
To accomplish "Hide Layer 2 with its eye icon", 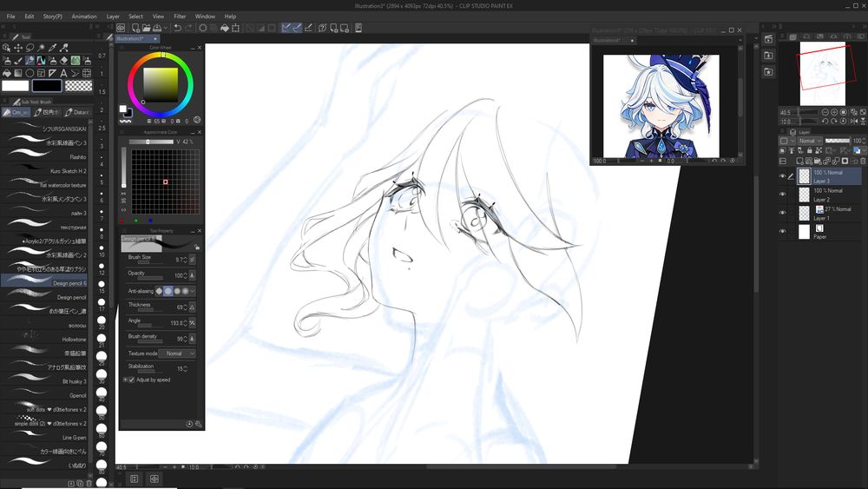I will 782,195.
